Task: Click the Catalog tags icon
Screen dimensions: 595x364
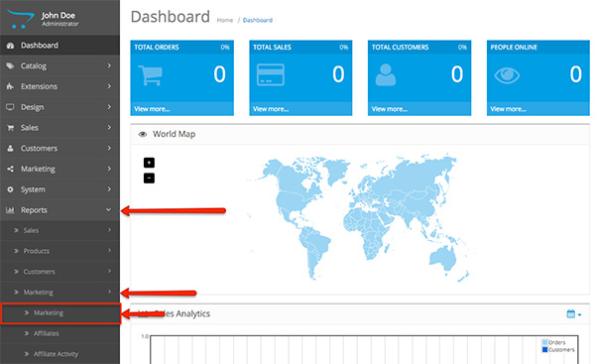Action: (10, 66)
